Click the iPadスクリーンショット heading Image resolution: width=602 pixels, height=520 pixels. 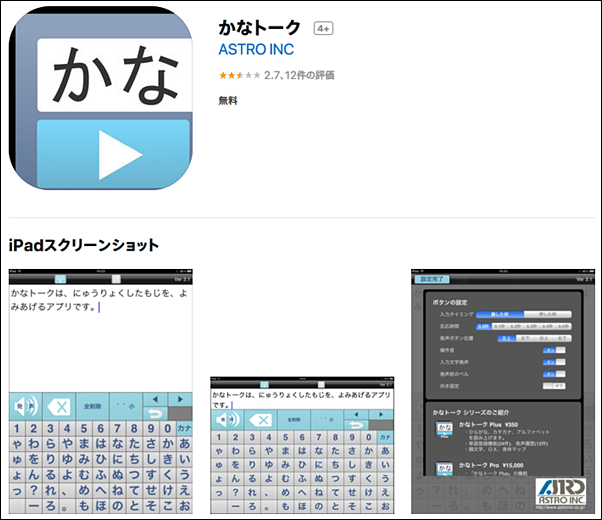(84, 245)
